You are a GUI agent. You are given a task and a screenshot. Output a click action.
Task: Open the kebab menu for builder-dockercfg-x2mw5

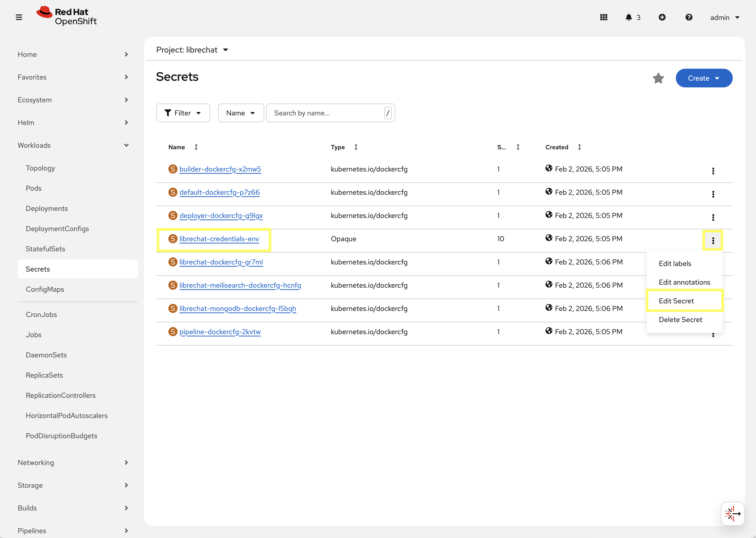click(x=713, y=171)
